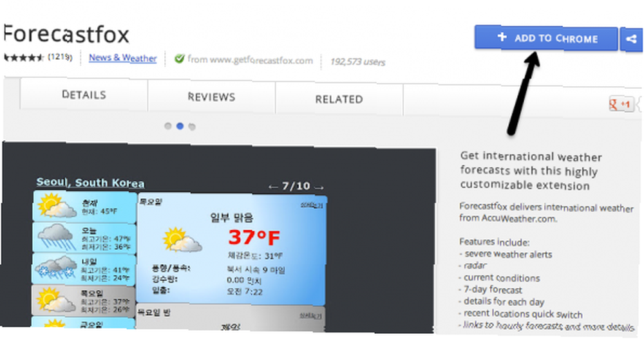Click the rain cloud icon in today's row
This screenshot has height=339, width=644.
coord(56,237)
